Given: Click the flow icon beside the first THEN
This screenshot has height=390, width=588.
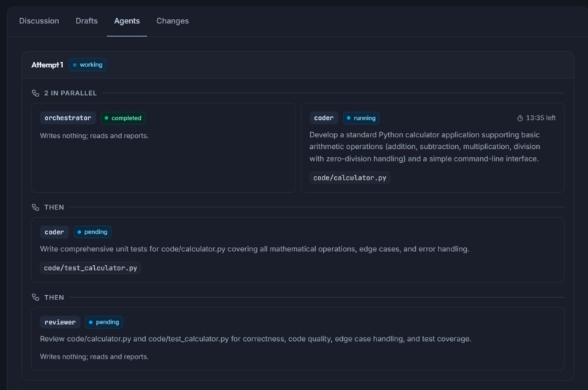Looking at the screenshot, I should click(36, 207).
